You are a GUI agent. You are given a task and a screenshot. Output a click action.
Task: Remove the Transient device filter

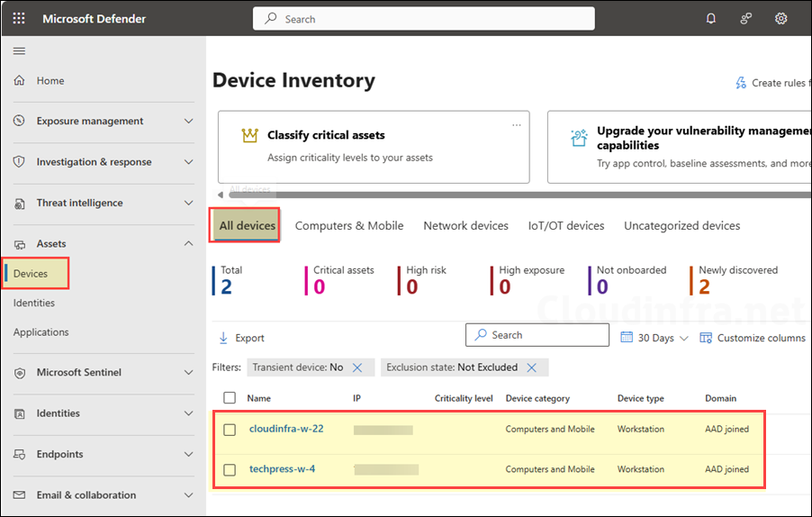357,367
